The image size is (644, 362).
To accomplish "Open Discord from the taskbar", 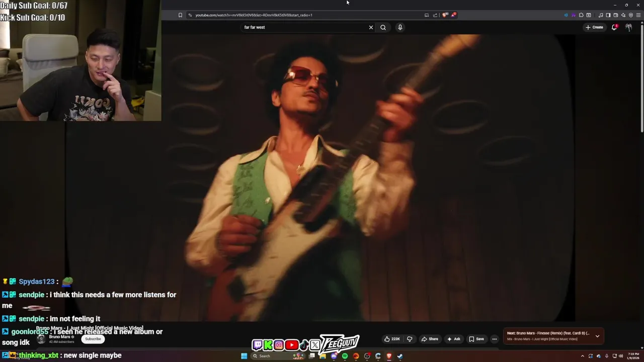I will [x=334, y=356].
